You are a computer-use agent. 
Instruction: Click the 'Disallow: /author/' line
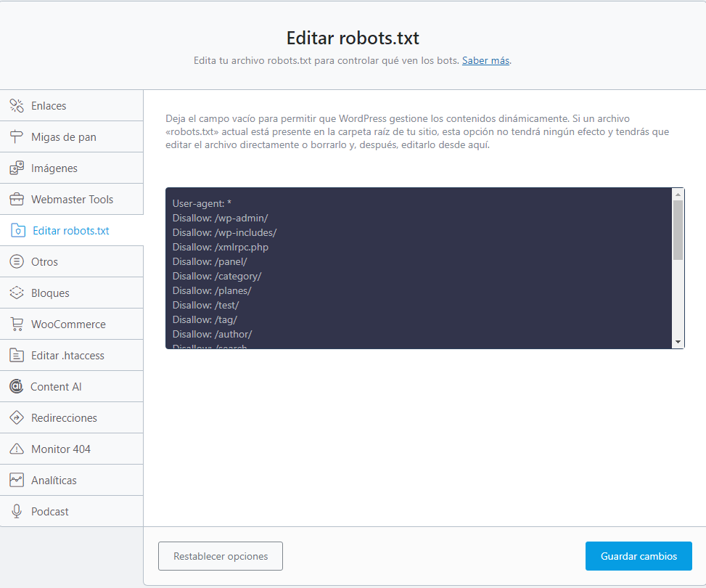point(212,334)
